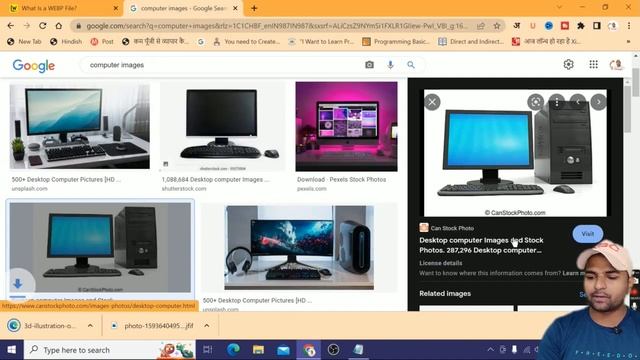
Task: Close the image preview panel
Action: point(432,102)
